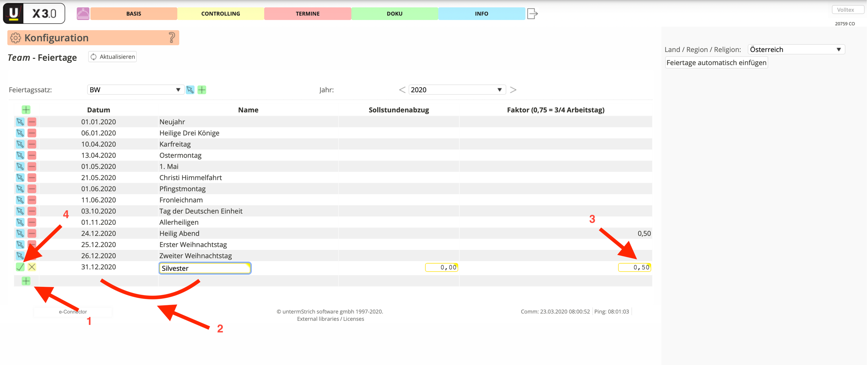The width and height of the screenshot is (868, 365).
Task: Open the External libraries / Licenses link
Action: (330, 319)
